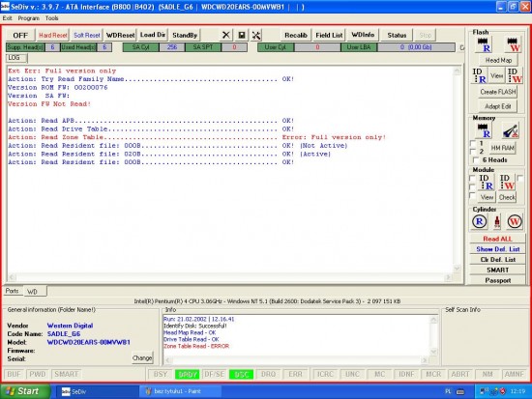The image size is (532, 399).
Task: Click the Module ID Read icon
Action: pos(487,182)
